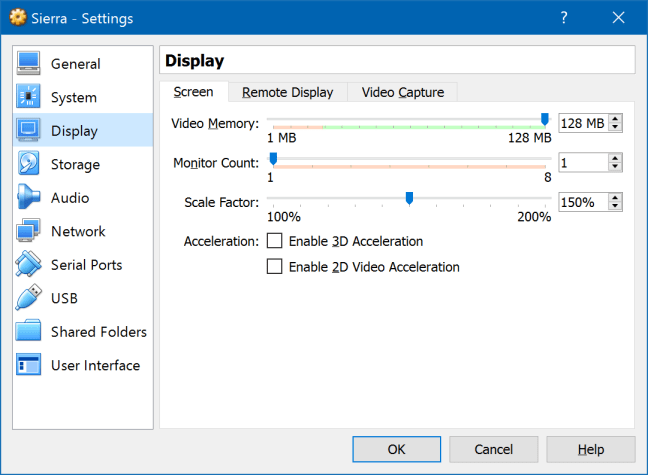Open the Network settings icon
648x475 pixels.
(x=28, y=232)
